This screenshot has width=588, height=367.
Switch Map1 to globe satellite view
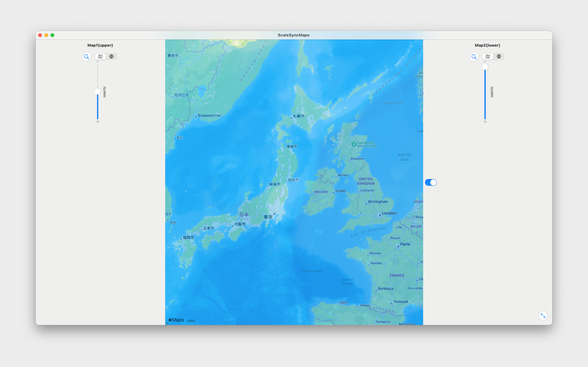tap(111, 57)
